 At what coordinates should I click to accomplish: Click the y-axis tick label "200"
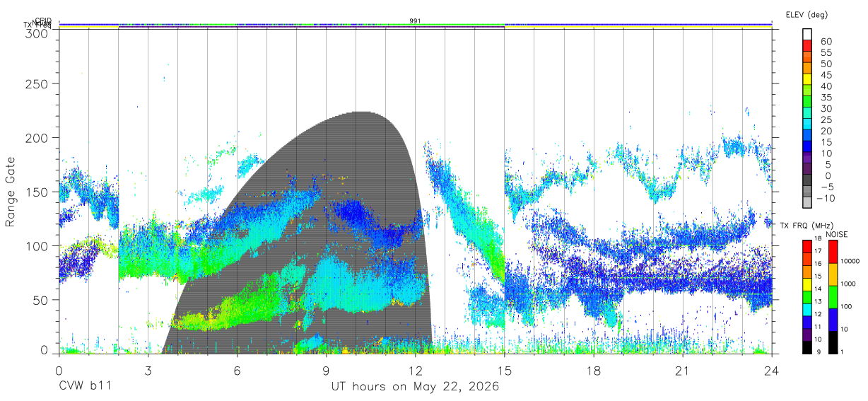[37, 138]
